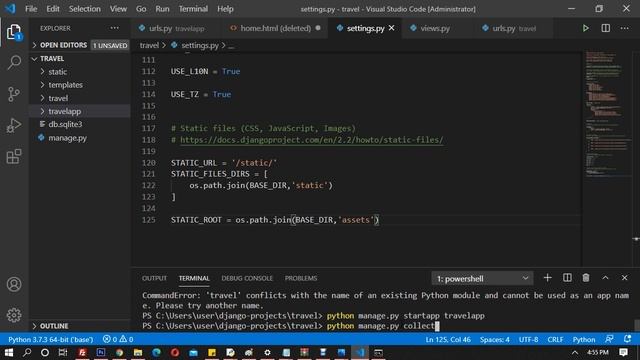Screen dimensions: 640x360
Task: Open the Selection menu
Action: (x=84, y=9)
